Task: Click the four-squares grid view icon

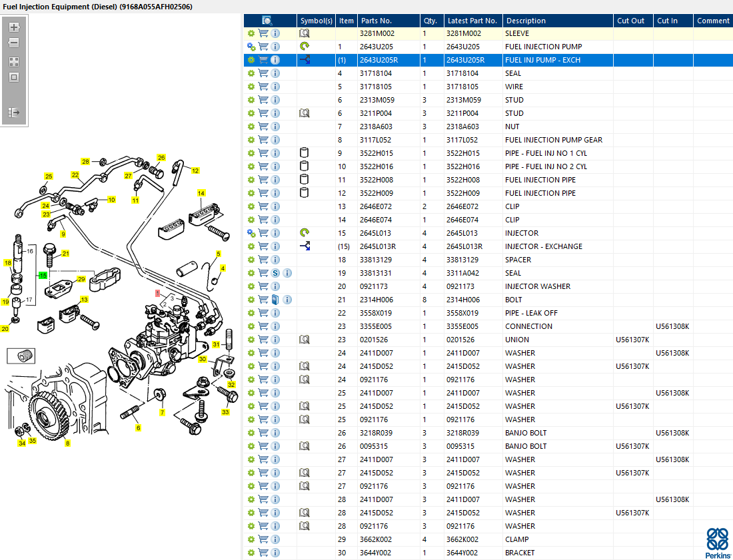Action: [x=14, y=62]
